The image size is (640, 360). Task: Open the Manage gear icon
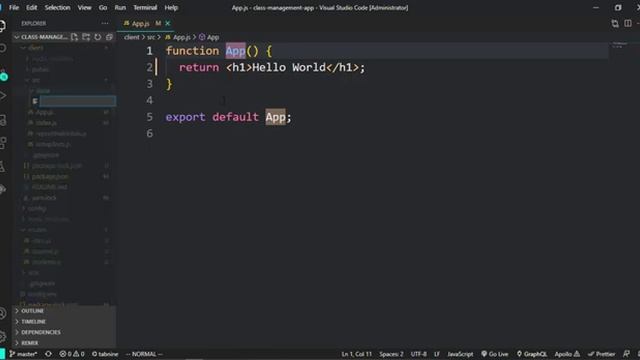click(x=3, y=337)
